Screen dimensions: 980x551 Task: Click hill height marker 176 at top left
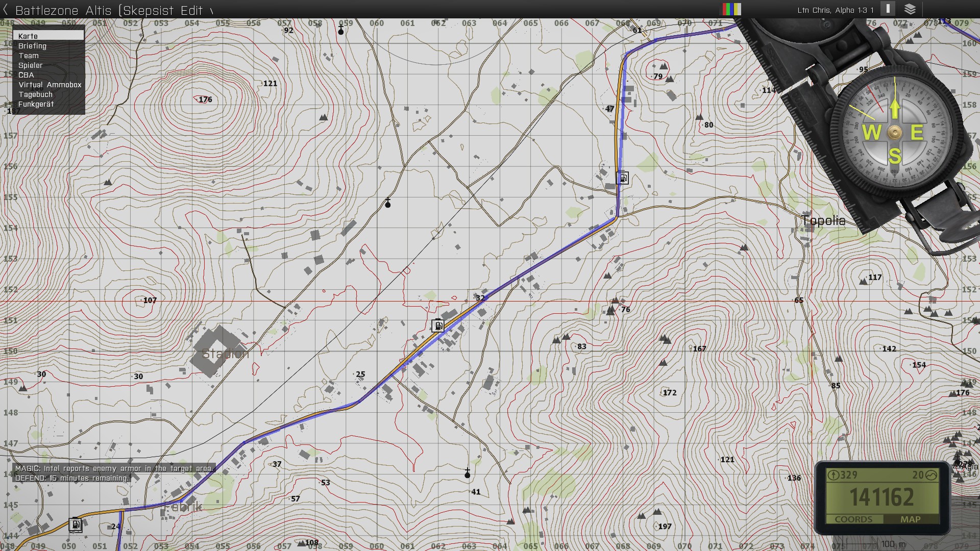tap(205, 99)
